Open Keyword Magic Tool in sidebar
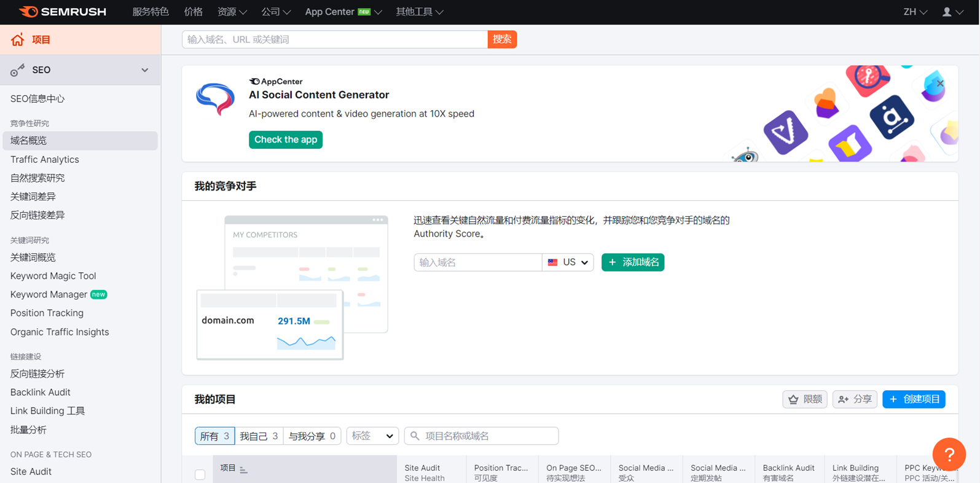 click(x=53, y=276)
